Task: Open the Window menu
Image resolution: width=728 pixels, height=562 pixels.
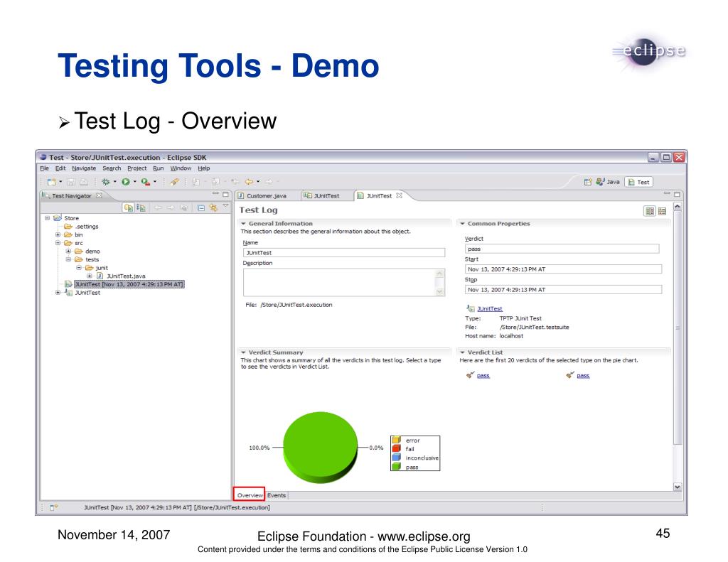Action: (x=181, y=168)
